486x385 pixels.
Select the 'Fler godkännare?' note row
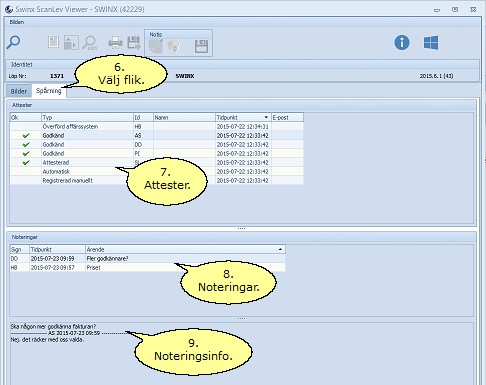(x=148, y=259)
